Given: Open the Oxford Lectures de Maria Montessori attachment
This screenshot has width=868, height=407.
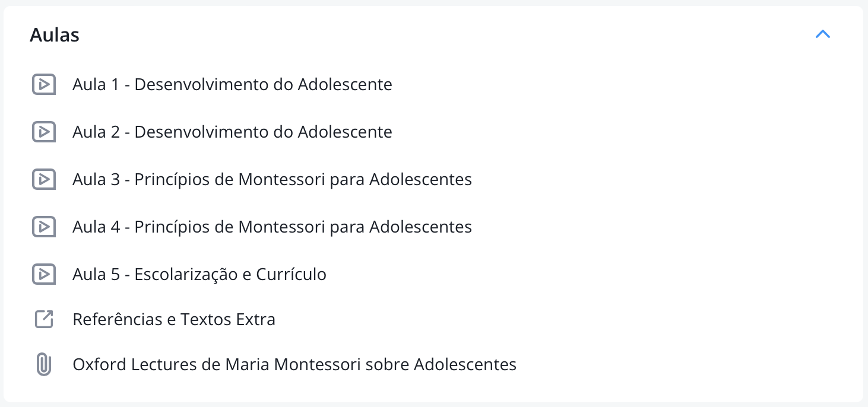Looking at the screenshot, I should (x=294, y=364).
